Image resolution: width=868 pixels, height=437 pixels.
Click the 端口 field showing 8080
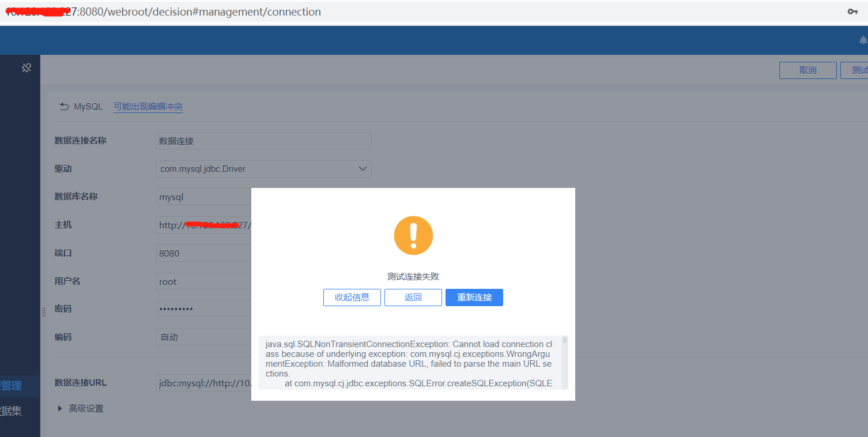203,253
